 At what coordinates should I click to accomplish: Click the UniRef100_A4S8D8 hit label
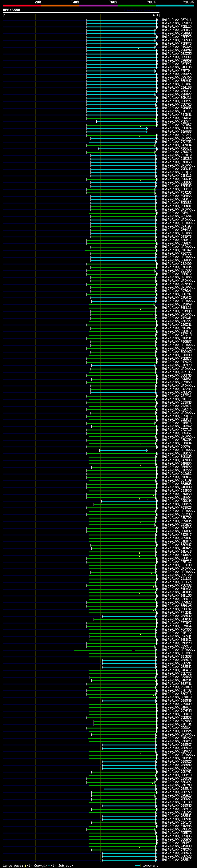coord(176,846)
